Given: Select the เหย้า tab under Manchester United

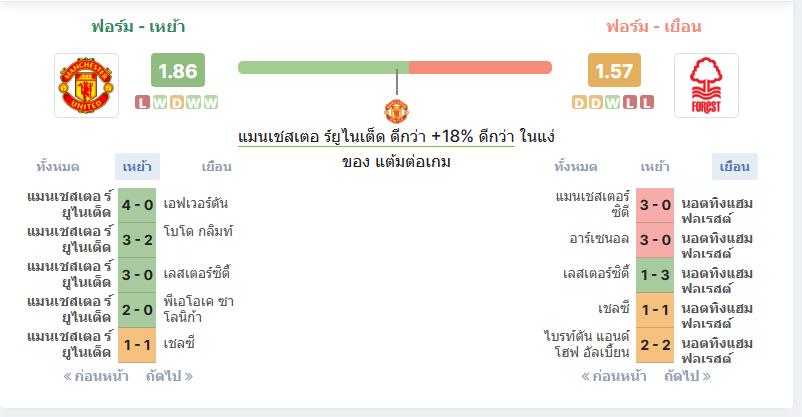Looking at the screenshot, I should (137, 167).
